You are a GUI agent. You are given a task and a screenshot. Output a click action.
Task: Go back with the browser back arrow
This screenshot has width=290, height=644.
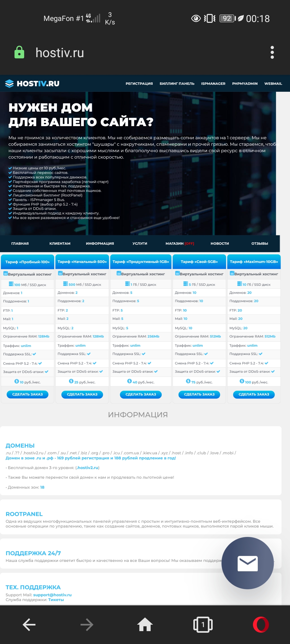29,624
